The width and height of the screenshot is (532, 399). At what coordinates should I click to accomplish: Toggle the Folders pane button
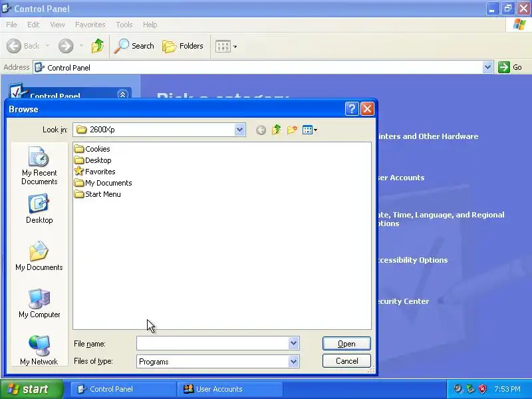point(183,46)
